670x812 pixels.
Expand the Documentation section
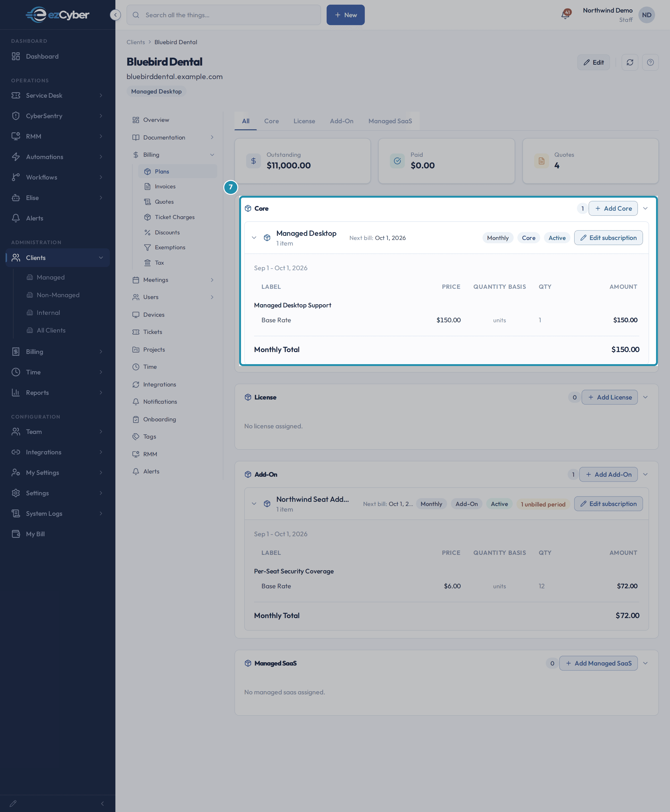click(x=173, y=137)
